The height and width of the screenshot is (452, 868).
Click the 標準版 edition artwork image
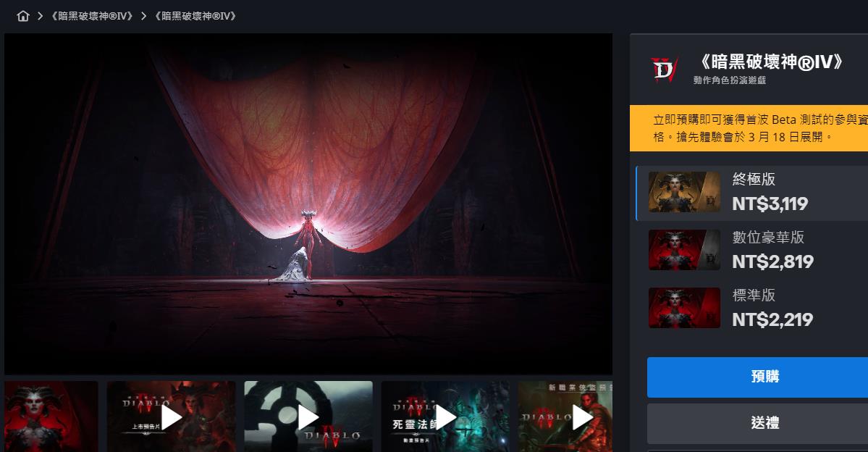(684, 308)
